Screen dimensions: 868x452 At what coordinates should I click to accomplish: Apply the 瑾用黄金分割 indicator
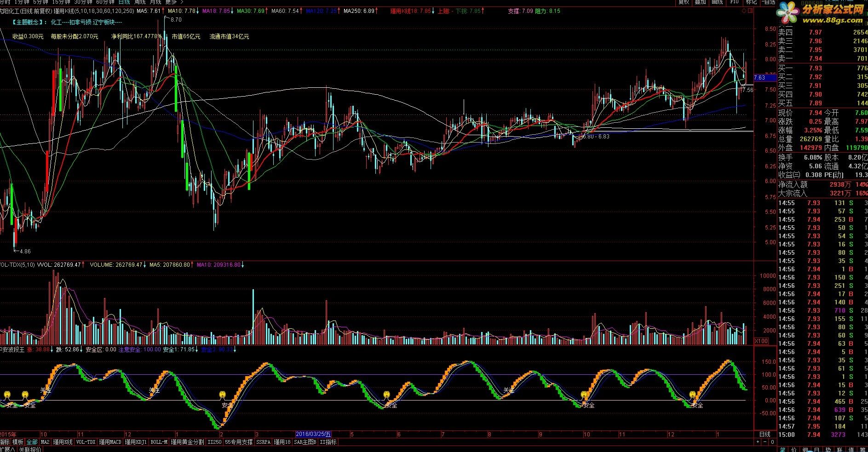pyautogui.click(x=187, y=442)
